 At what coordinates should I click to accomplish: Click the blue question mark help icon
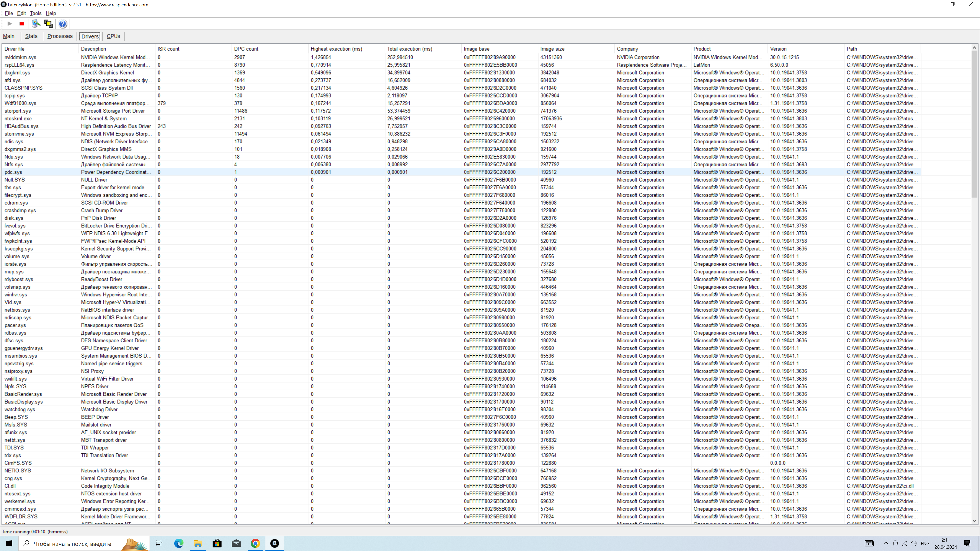pos(63,24)
